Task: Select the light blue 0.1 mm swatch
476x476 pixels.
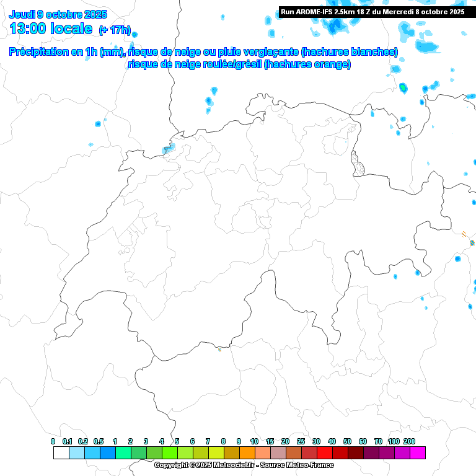Action: 76,453
